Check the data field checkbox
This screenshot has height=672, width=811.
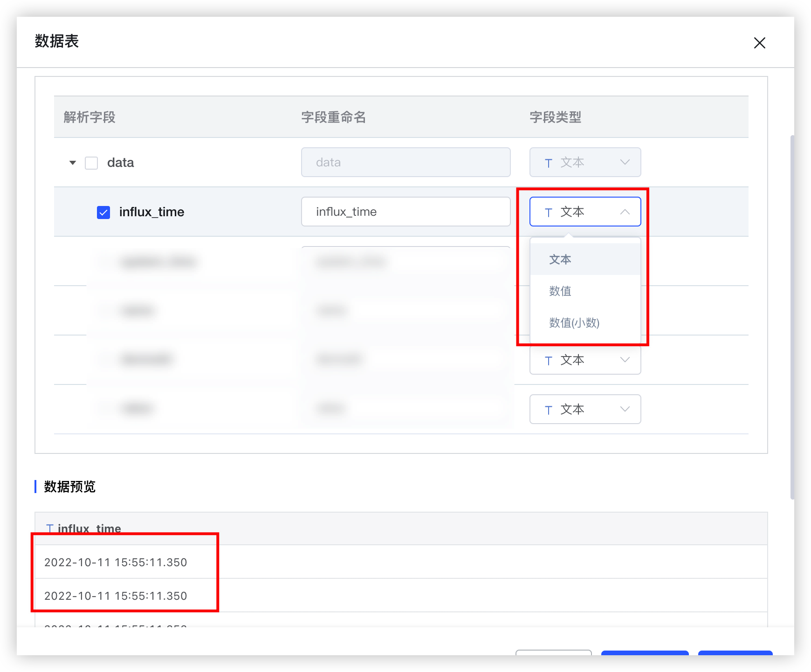91,162
